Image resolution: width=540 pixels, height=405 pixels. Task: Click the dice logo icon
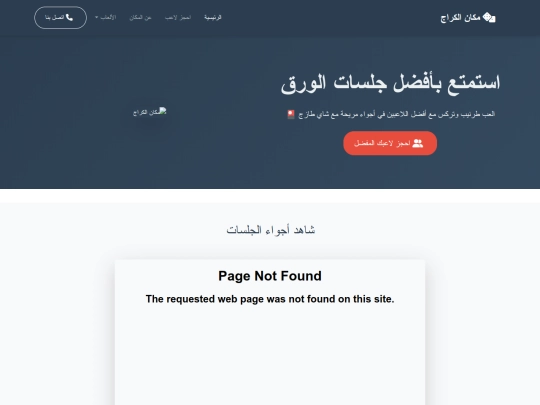[489, 18]
